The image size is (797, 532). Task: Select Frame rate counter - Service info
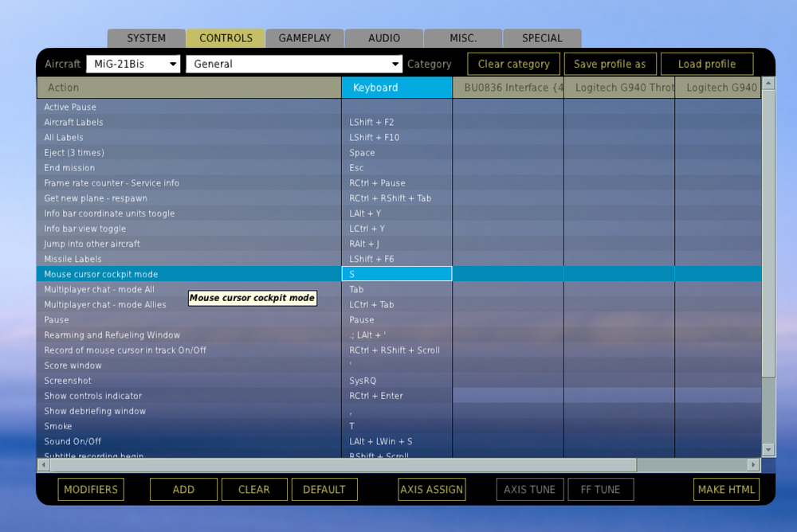coord(189,183)
